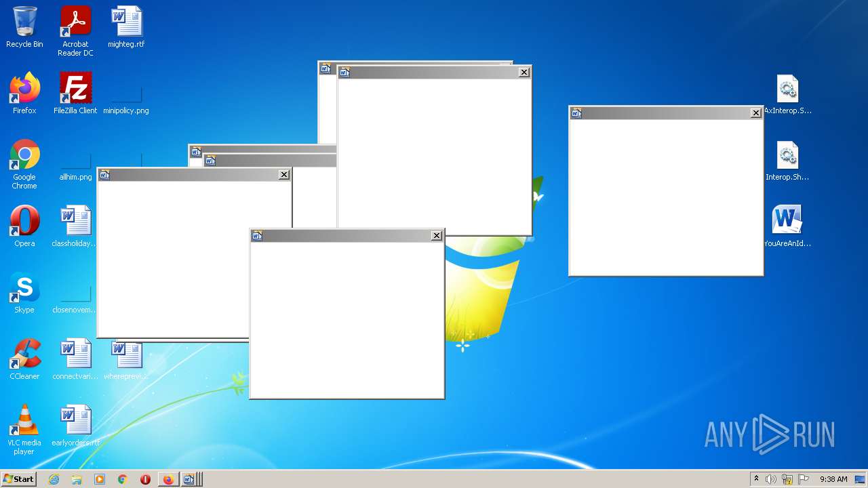Image resolution: width=868 pixels, height=488 pixels.
Task: Select the Interop.Sh file icon
Action: tap(787, 160)
